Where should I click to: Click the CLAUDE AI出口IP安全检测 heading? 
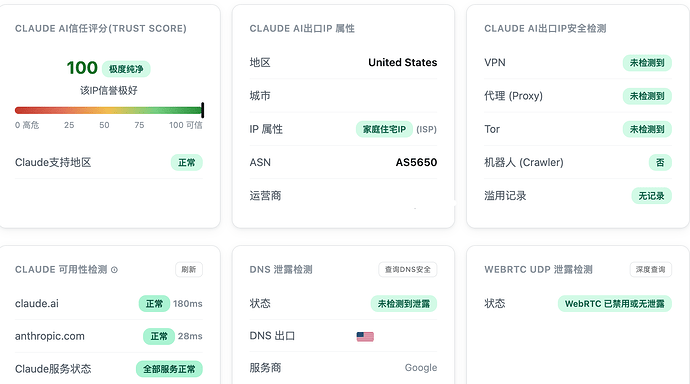pos(545,29)
